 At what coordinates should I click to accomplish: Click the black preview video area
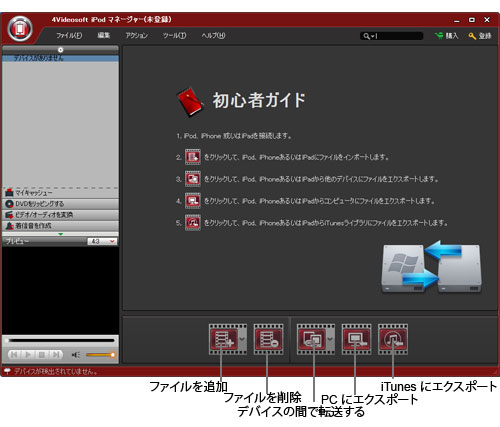(60, 290)
